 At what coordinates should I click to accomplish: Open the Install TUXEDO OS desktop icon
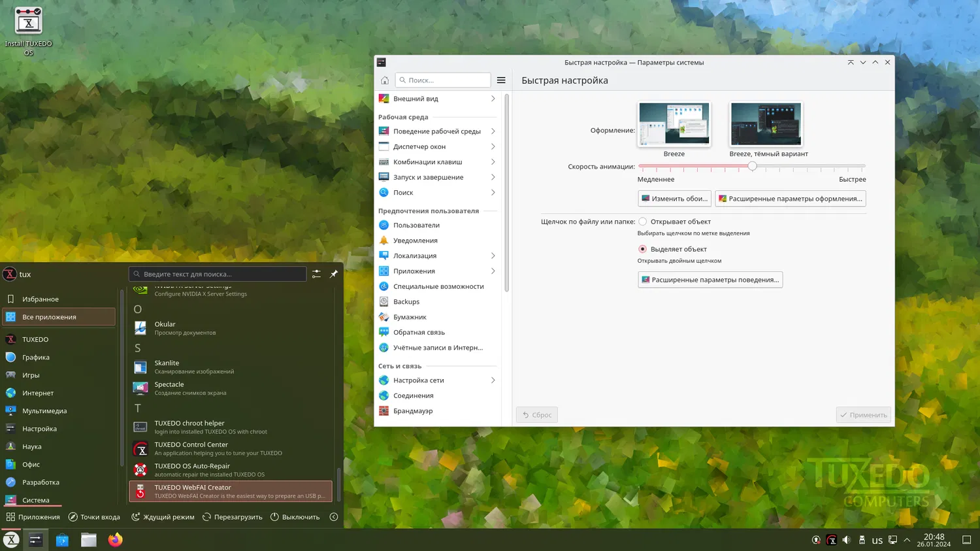tap(28, 31)
